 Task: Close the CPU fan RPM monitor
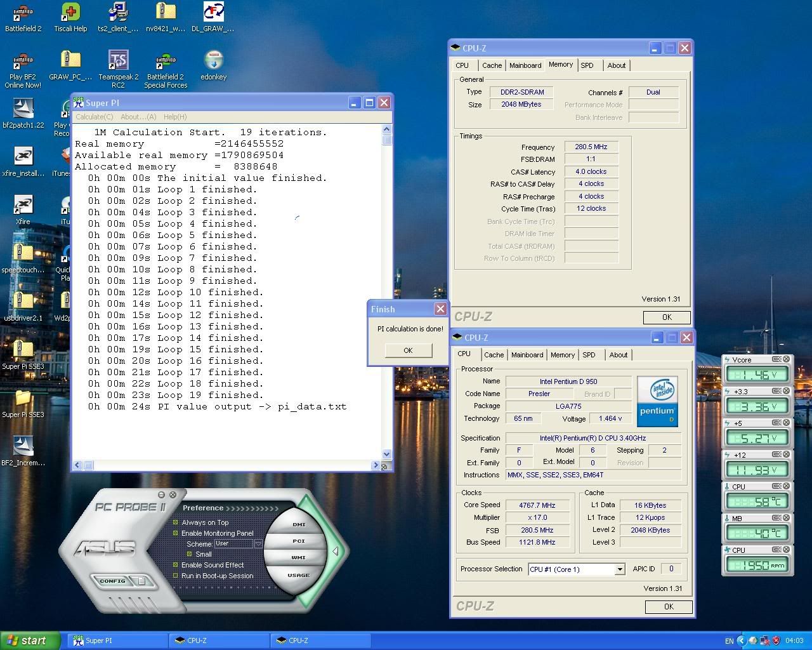pyautogui.click(x=786, y=550)
